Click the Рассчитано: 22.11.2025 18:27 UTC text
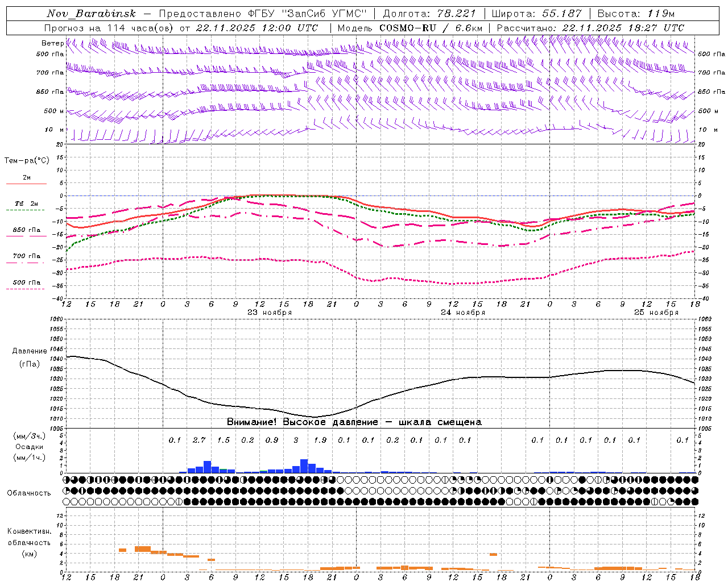 [x=590, y=27]
